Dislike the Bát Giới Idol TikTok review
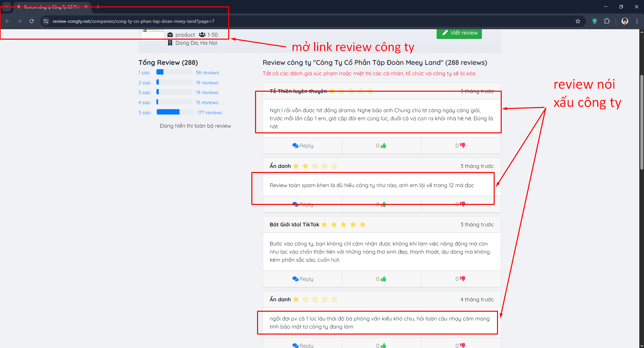 pyautogui.click(x=462, y=279)
